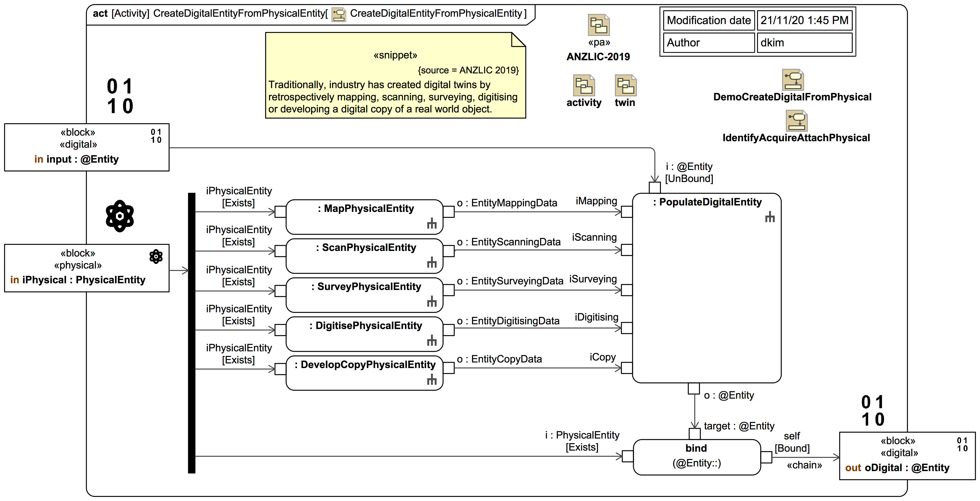Click the rake icon in MapPhysicalEntity action

431,223
